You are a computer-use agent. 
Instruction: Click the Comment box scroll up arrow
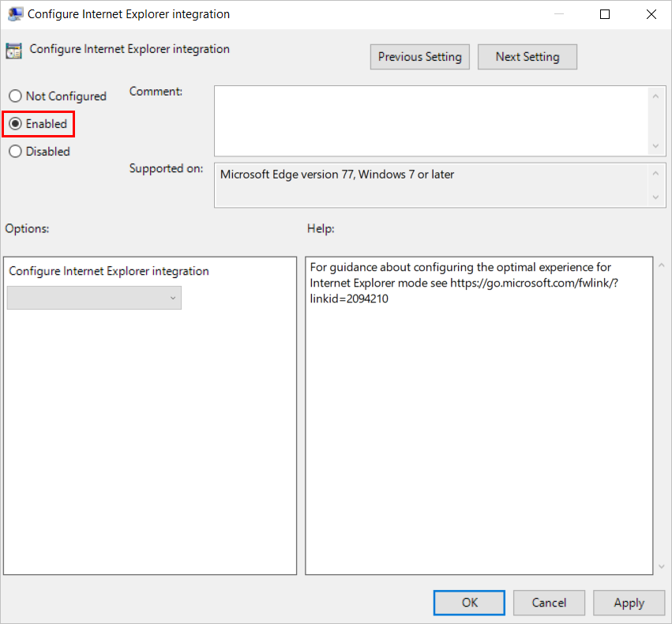[655, 96]
